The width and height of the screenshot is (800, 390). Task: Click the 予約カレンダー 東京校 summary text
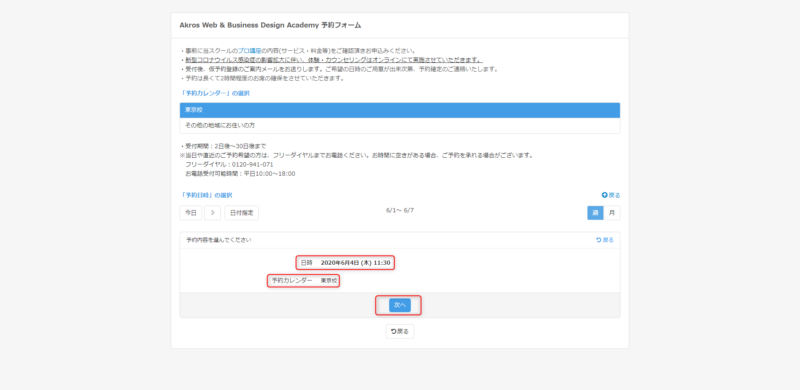pyautogui.click(x=304, y=281)
